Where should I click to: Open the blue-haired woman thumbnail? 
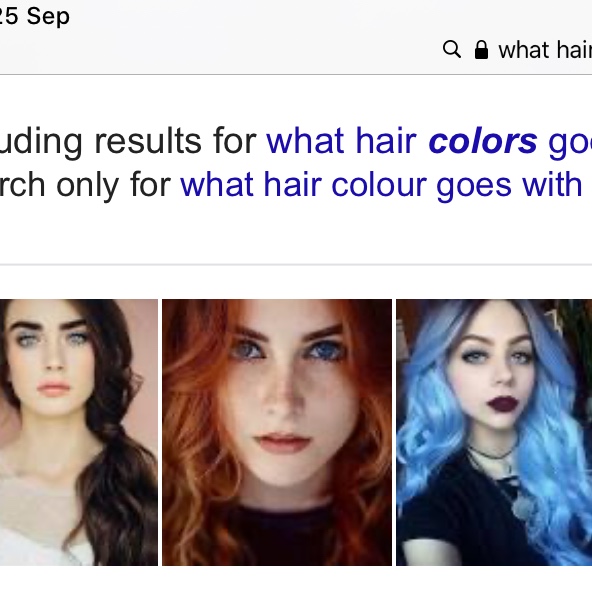click(494, 432)
